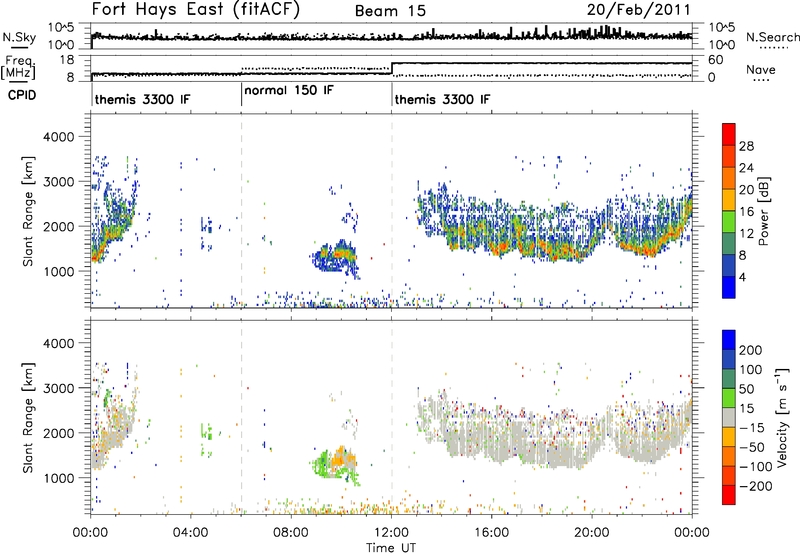Click the 09:00–10:30 echo cluster in power panel
The width and height of the screenshot is (800, 554).
click(335, 257)
